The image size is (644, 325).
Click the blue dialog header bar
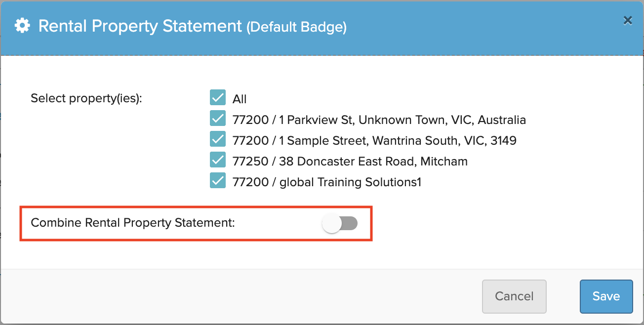click(322, 28)
